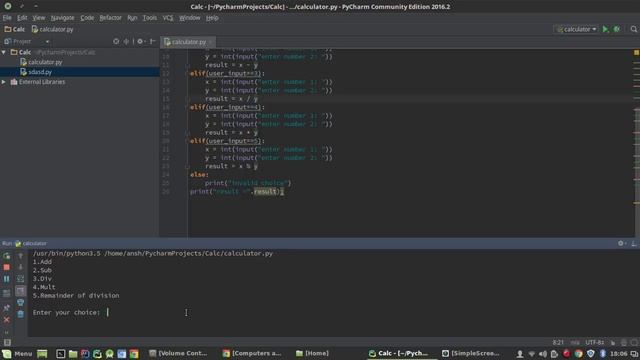Click the console input after Enter your choice
The width and height of the screenshot is (640, 360).
(x=108, y=312)
